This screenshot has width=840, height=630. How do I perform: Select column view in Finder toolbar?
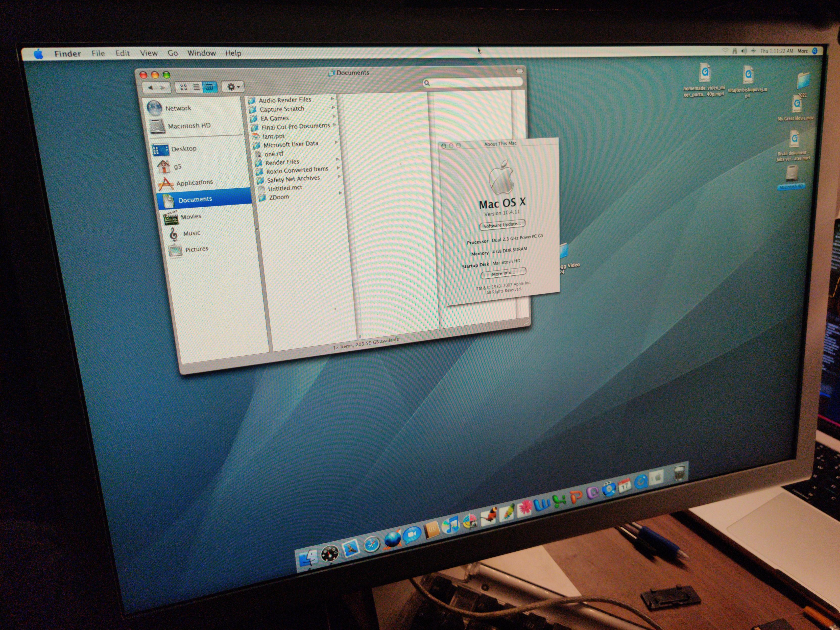coord(209,87)
